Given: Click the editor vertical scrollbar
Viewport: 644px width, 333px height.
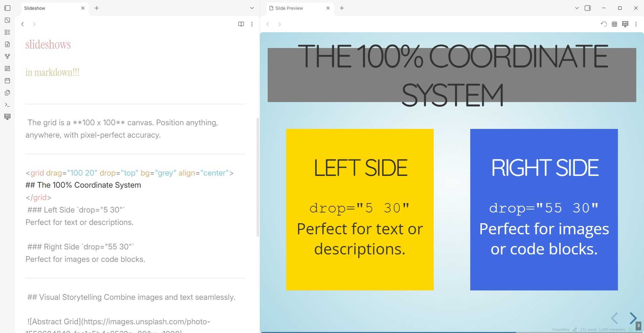Looking at the screenshot, I should pos(258,177).
